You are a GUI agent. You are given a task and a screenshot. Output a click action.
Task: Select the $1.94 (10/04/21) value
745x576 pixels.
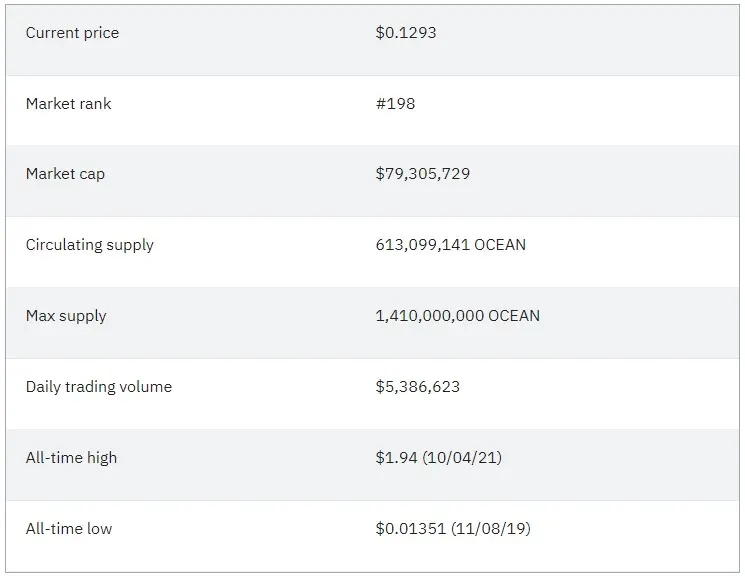(439, 458)
